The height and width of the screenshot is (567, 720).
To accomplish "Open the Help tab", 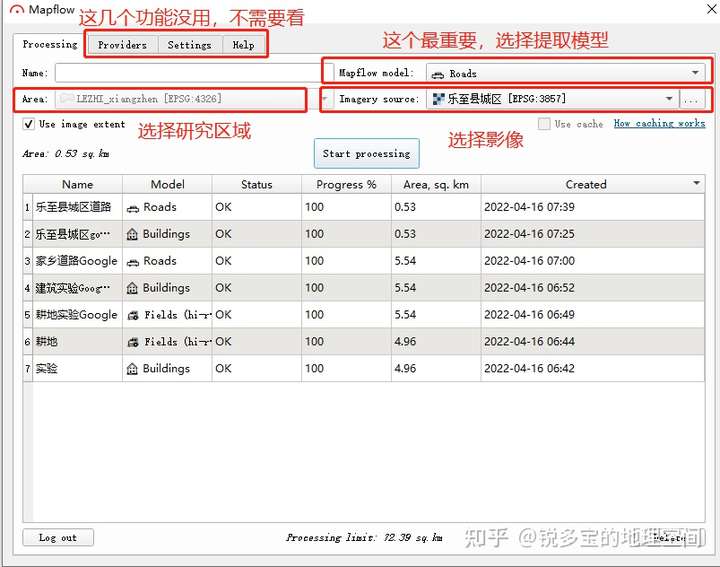I will (x=243, y=45).
